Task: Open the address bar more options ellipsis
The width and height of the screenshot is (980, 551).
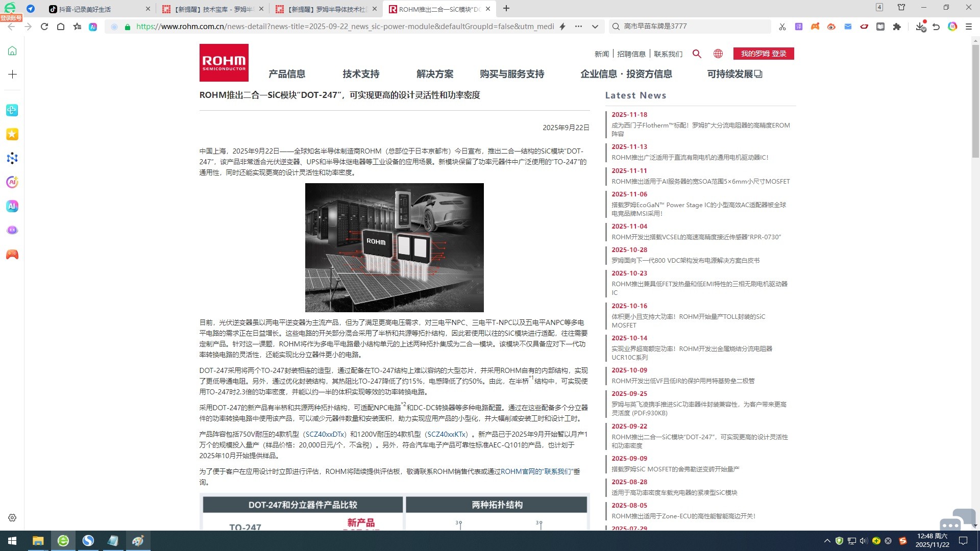Action: (578, 27)
